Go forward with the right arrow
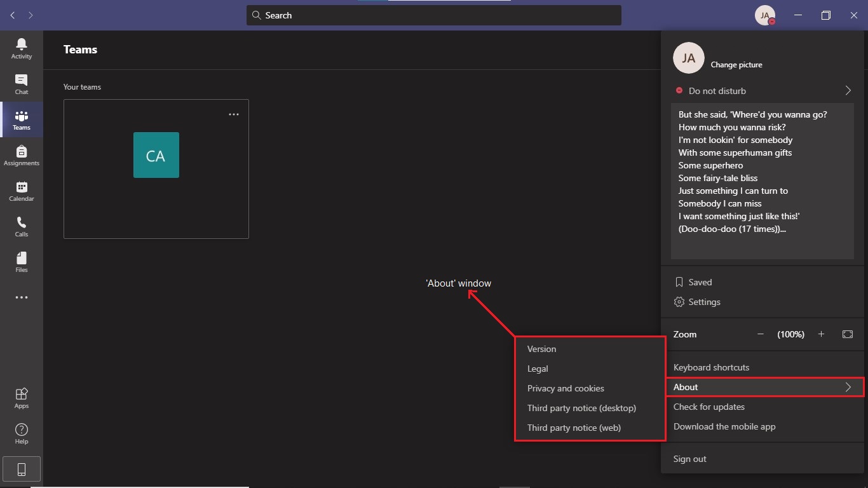The height and width of the screenshot is (488, 868). click(x=31, y=15)
